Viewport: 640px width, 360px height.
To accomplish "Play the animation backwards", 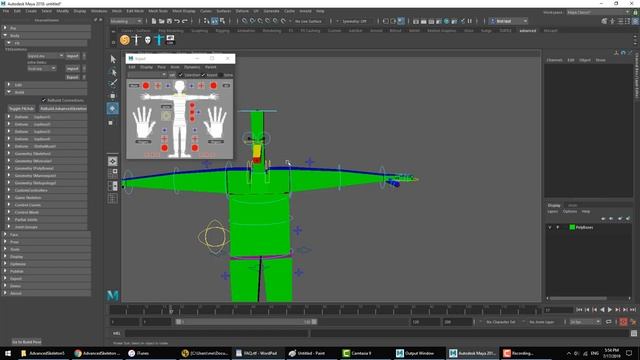I will point(602,310).
